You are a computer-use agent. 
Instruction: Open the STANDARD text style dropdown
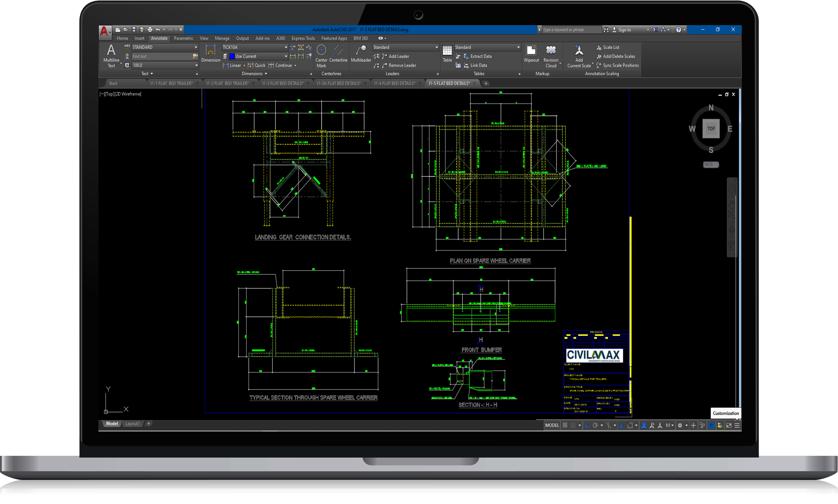click(165, 47)
